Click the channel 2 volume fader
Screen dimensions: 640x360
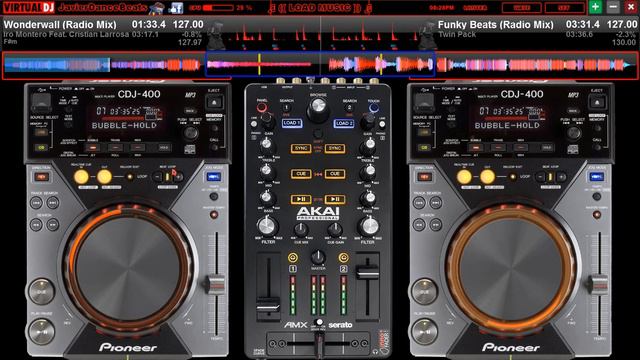(367, 272)
